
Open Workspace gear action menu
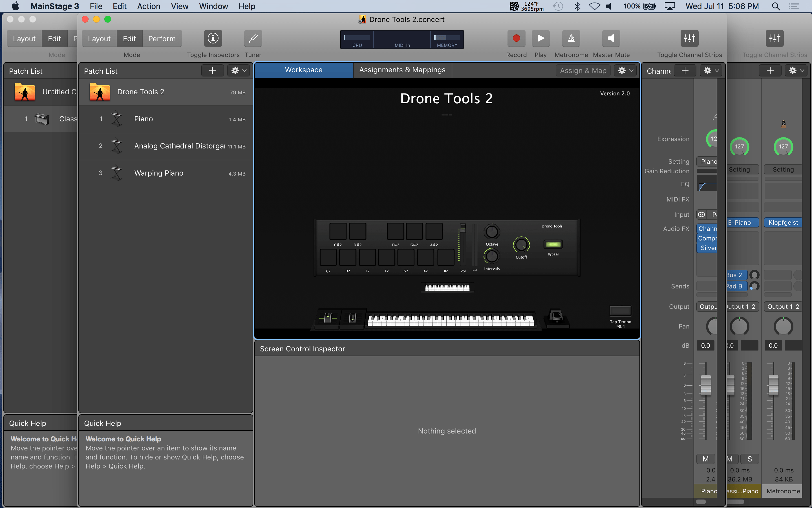coord(625,71)
